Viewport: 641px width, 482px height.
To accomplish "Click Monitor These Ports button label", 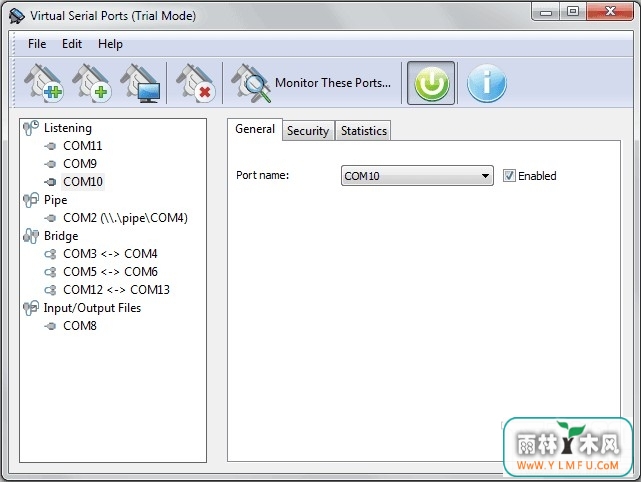I will point(333,83).
